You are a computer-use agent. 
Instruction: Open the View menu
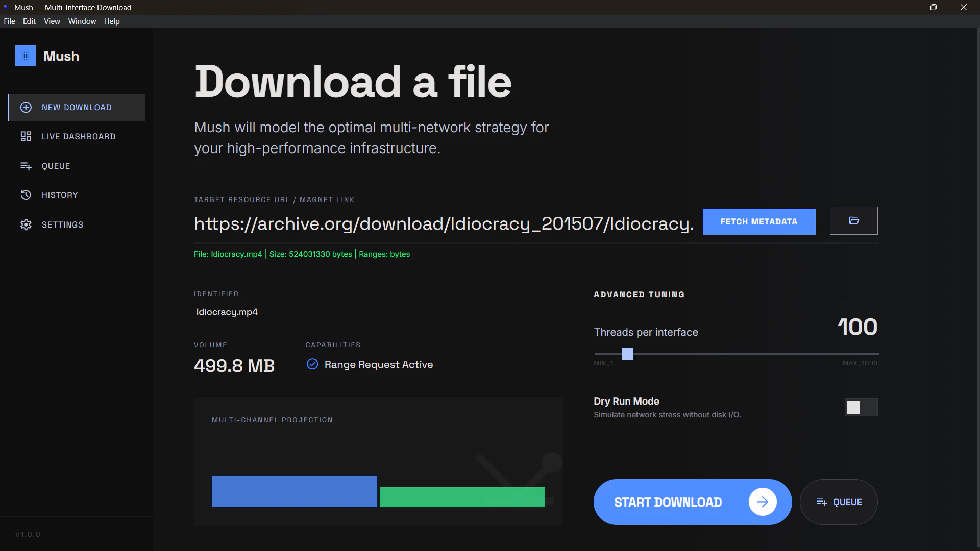(52, 21)
